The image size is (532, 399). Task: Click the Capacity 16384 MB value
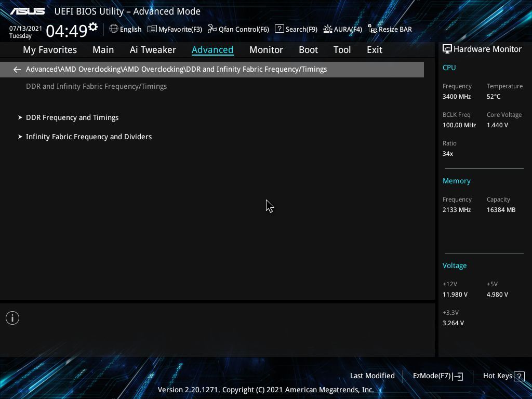coord(501,210)
